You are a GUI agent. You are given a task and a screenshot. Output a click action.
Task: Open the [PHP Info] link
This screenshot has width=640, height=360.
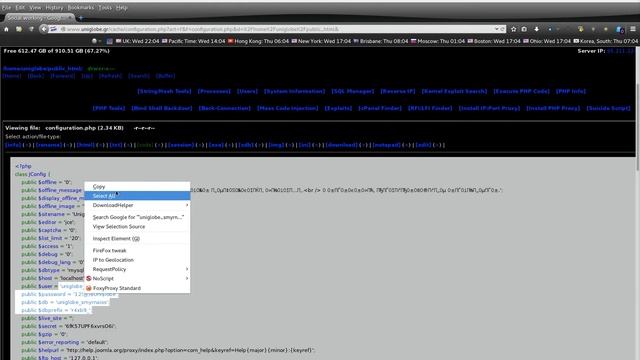click(x=571, y=91)
